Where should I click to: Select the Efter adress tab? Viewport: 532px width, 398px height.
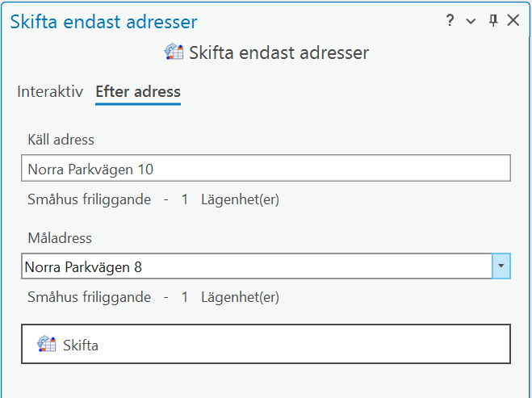point(138,91)
